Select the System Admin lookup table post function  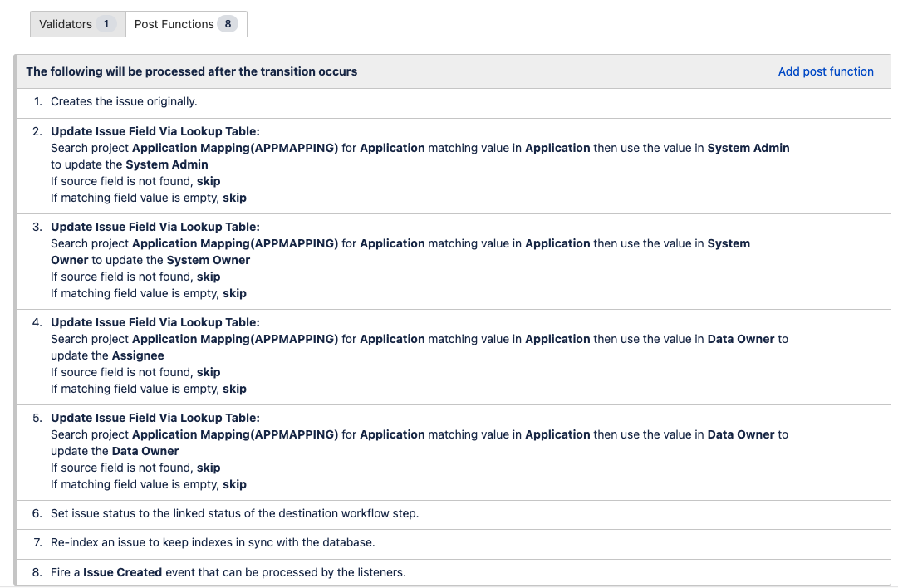(332, 164)
